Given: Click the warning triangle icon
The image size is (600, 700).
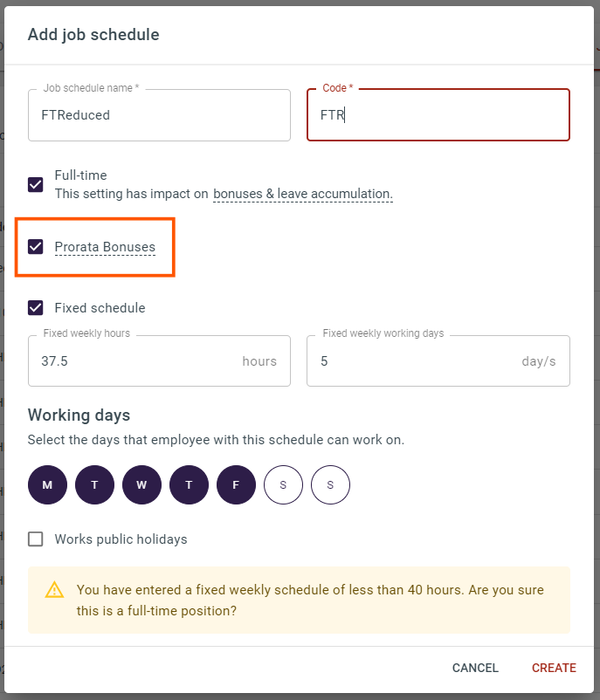Looking at the screenshot, I should tap(54, 591).
